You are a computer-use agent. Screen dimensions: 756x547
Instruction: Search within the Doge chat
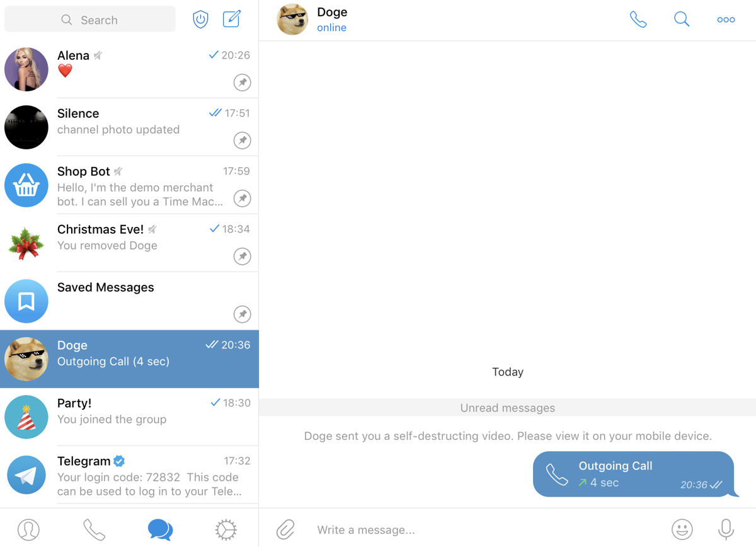point(682,20)
